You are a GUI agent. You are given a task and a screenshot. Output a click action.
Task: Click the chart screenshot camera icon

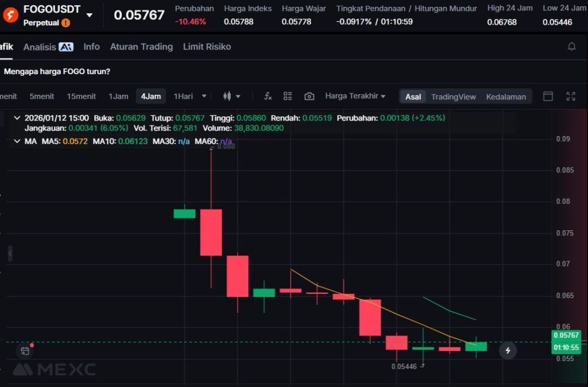[309, 96]
